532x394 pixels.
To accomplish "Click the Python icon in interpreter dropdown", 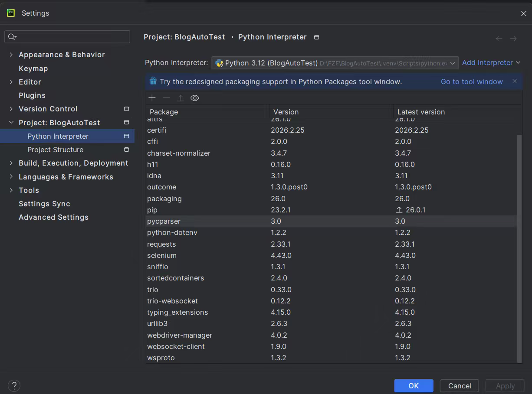I will tap(219, 63).
